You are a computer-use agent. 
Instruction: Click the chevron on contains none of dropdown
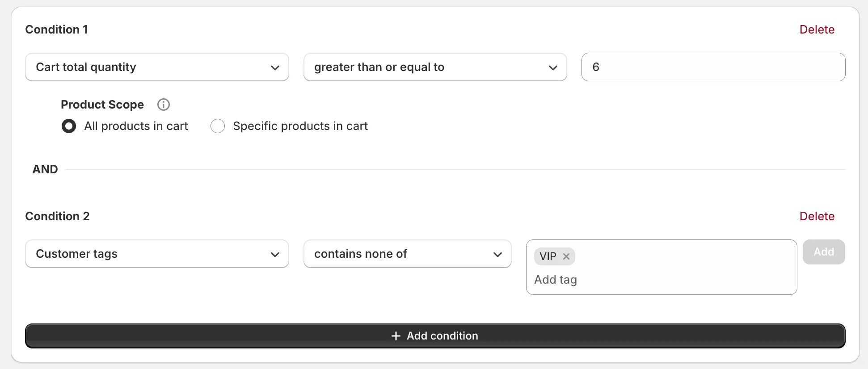click(497, 254)
